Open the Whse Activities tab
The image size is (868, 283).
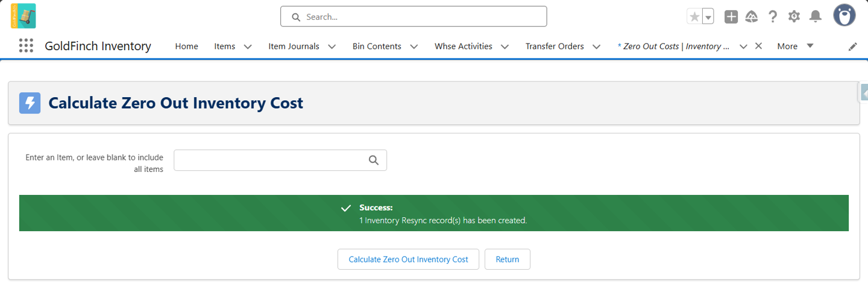point(463,46)
